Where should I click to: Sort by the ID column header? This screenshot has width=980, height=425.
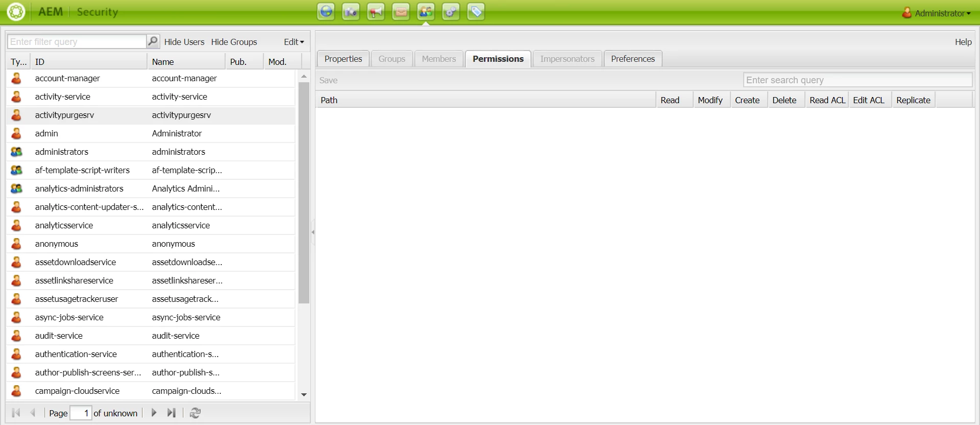tap(89, 62)
